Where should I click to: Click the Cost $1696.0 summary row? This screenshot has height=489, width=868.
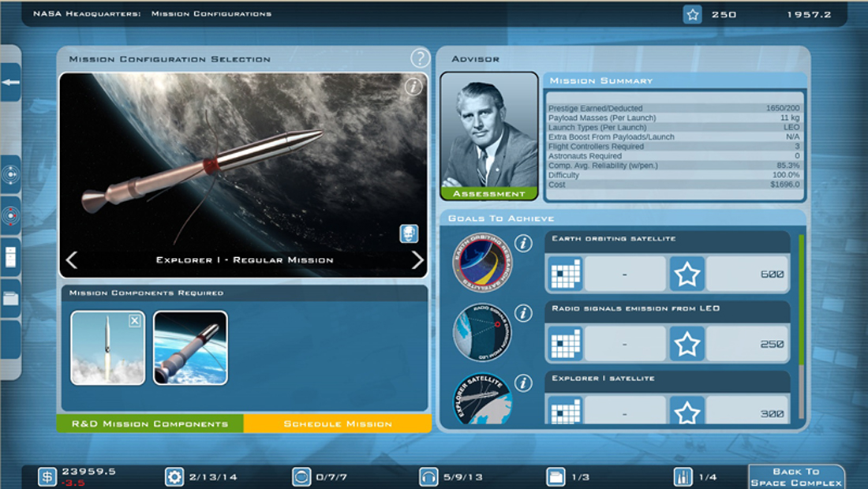(x=674, y=185)
